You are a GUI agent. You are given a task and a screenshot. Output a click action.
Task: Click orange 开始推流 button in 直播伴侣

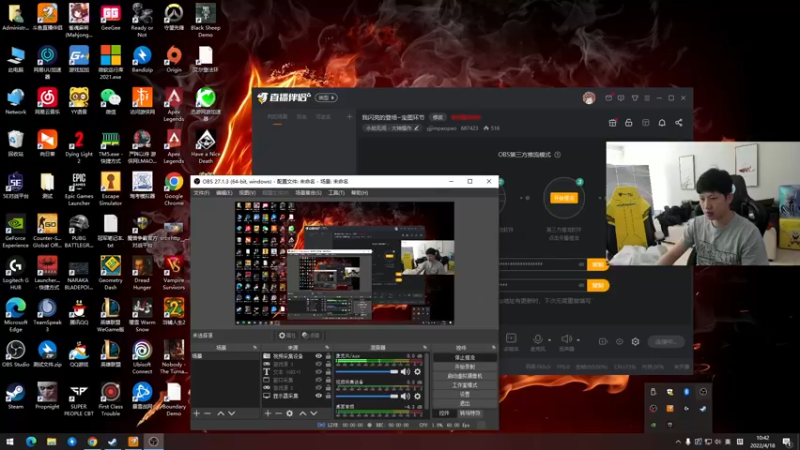tap(564, 198)
